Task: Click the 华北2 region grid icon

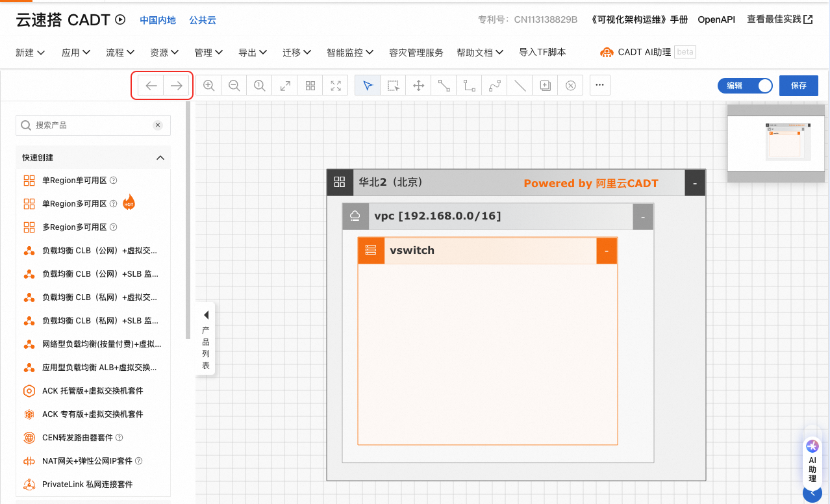Action: point(339,183)
